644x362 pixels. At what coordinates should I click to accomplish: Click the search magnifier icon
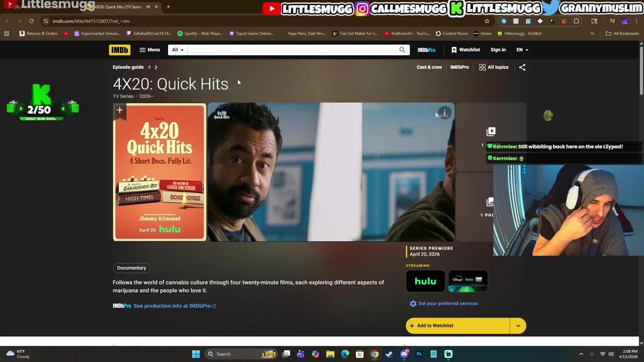[402, 50]
